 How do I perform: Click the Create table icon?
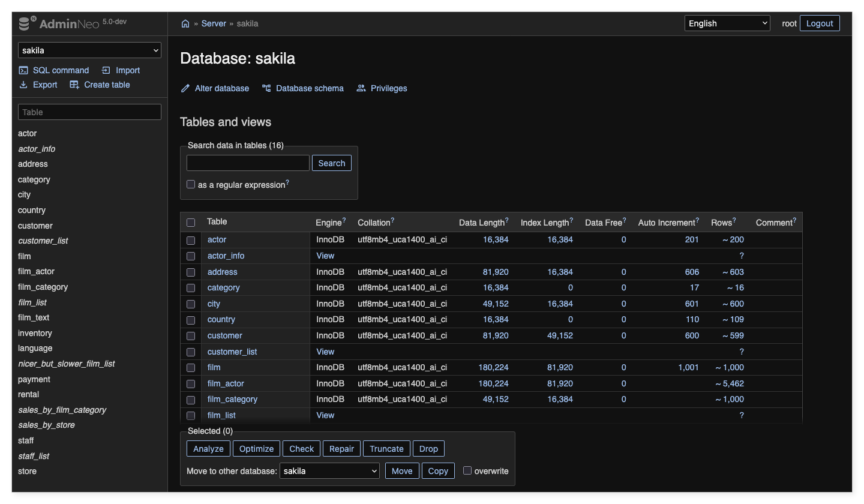74,85
